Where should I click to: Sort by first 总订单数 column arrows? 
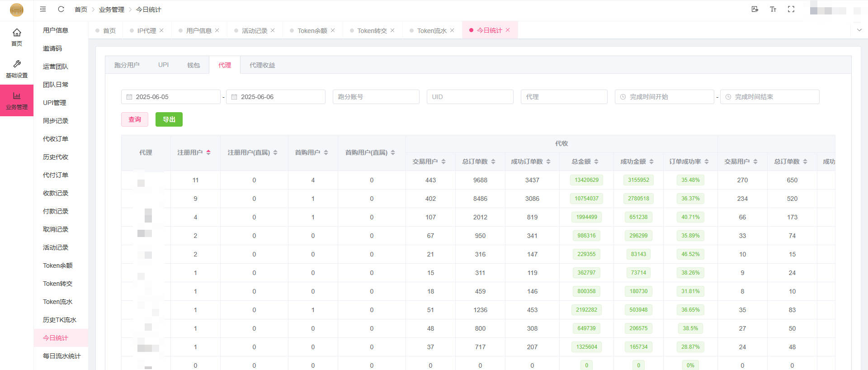pyautogui.click(x=493, y=161)
